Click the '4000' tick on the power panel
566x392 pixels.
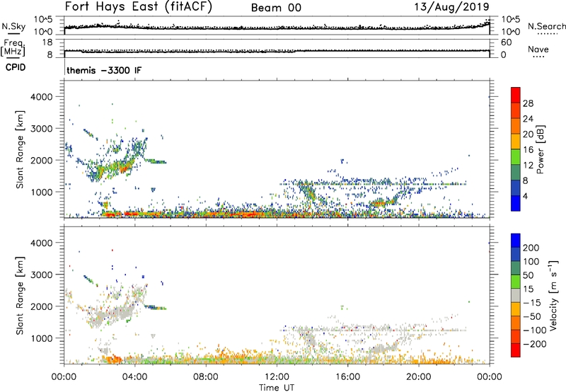(41, 97)
